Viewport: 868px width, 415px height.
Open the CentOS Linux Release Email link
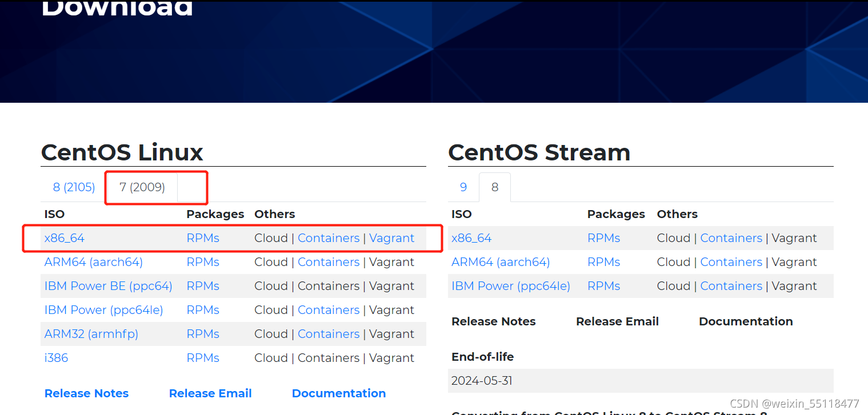(210, 393)
